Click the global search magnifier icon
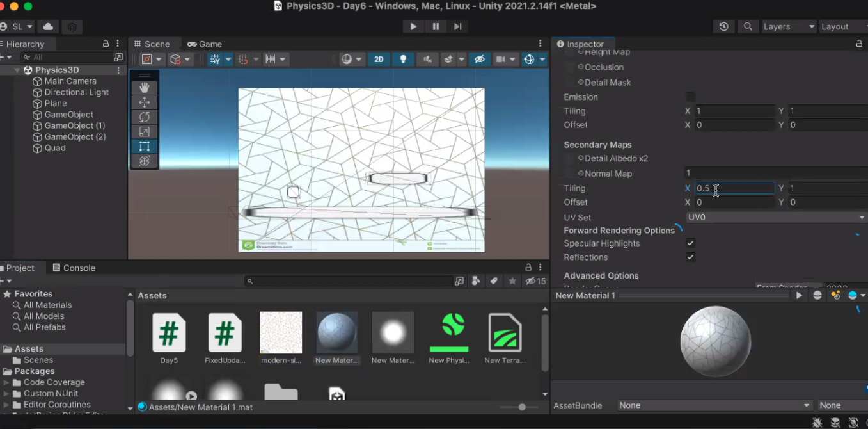Image resolution: width=868 pixels, height=429 pixels. click(747, 26)
